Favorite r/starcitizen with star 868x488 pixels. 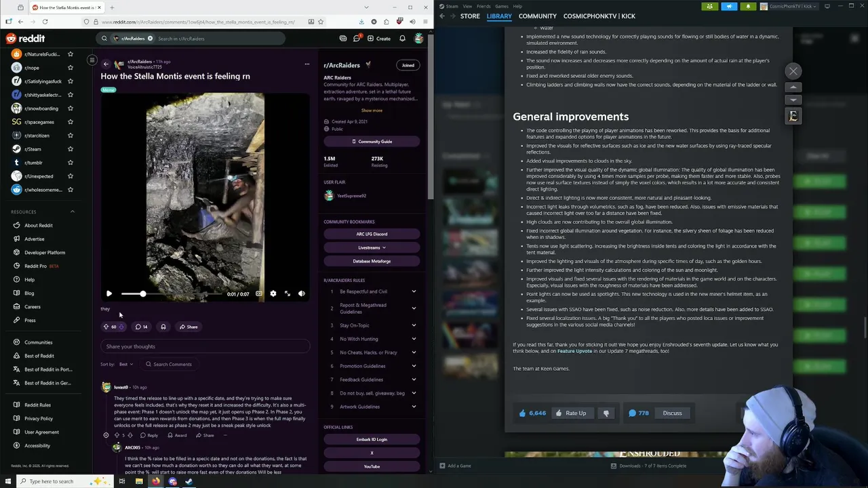coord(70,136)
